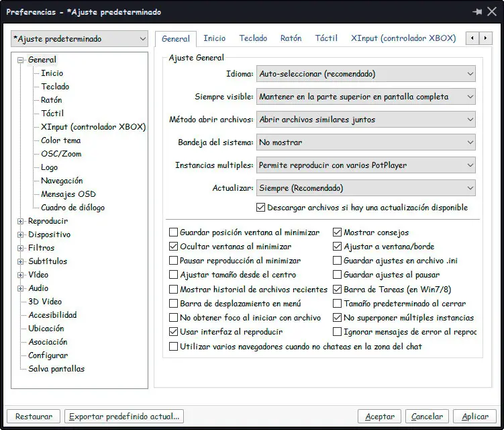Toggle Descargar archivos si hay actualización
Screen dimensions: 504x430
click(x=262, y=208)
